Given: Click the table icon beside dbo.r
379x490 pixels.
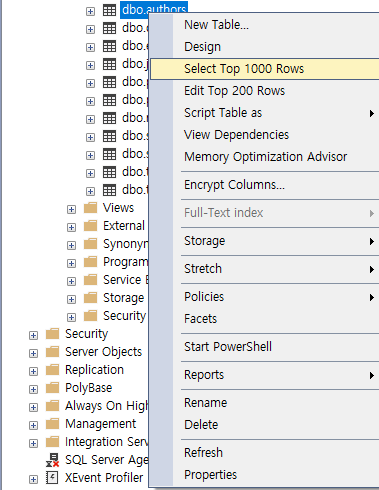Looking at the screenshot, I should [x=109, y=118].
